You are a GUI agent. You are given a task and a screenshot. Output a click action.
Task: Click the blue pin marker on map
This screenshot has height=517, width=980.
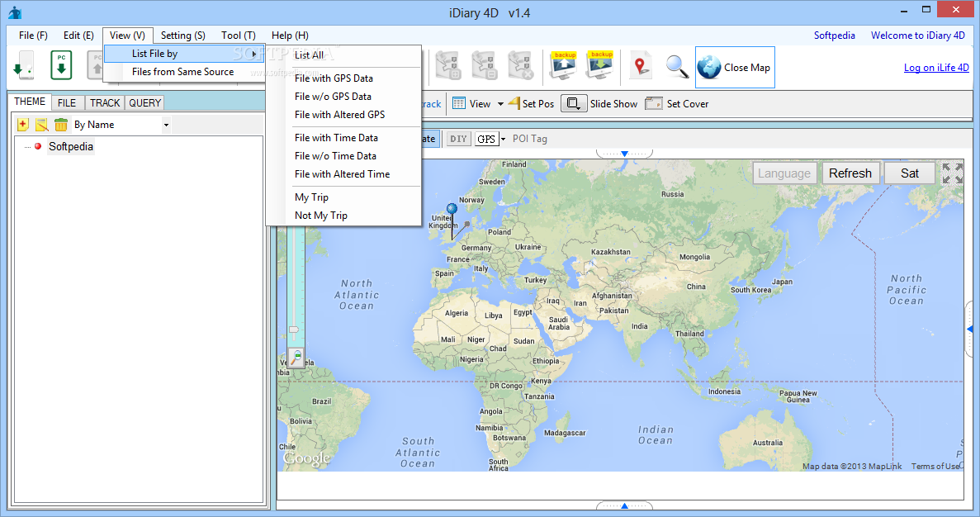(452, 210)
